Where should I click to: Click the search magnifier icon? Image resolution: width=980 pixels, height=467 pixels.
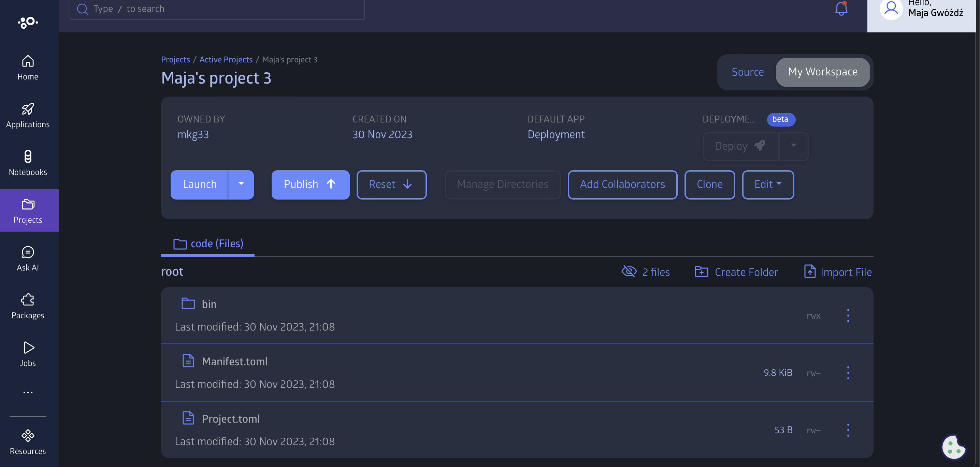tap(83, 9)
